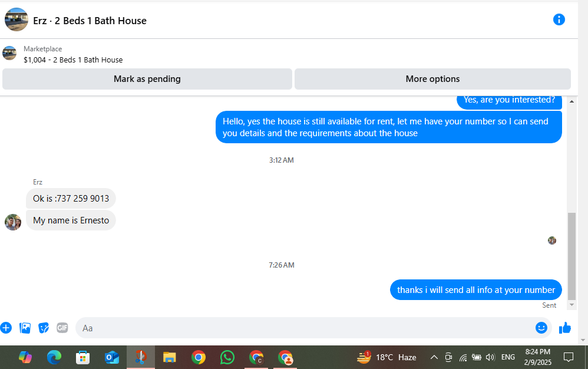Open the GIF picker

point(62,328)
